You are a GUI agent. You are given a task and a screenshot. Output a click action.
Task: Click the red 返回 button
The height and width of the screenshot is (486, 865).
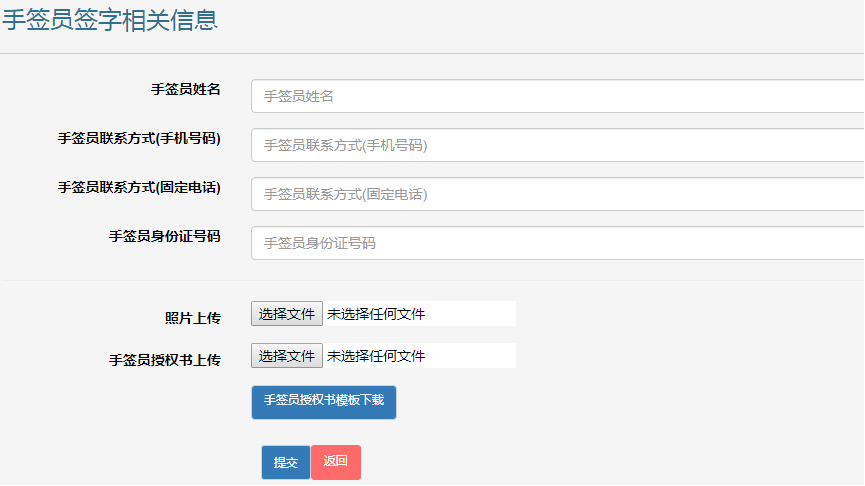[x=336, y=462]
